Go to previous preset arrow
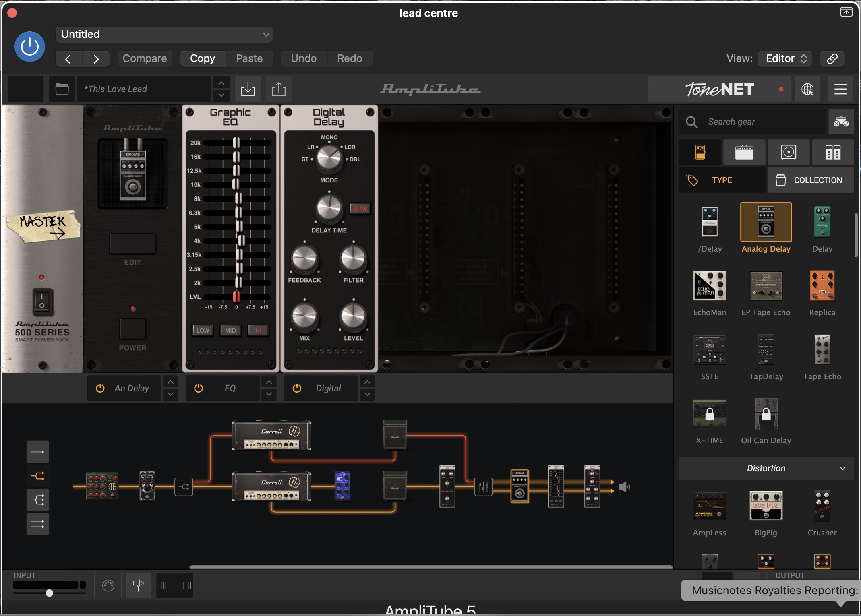Viewport: 861px width, 616px height. pos(68,59)
